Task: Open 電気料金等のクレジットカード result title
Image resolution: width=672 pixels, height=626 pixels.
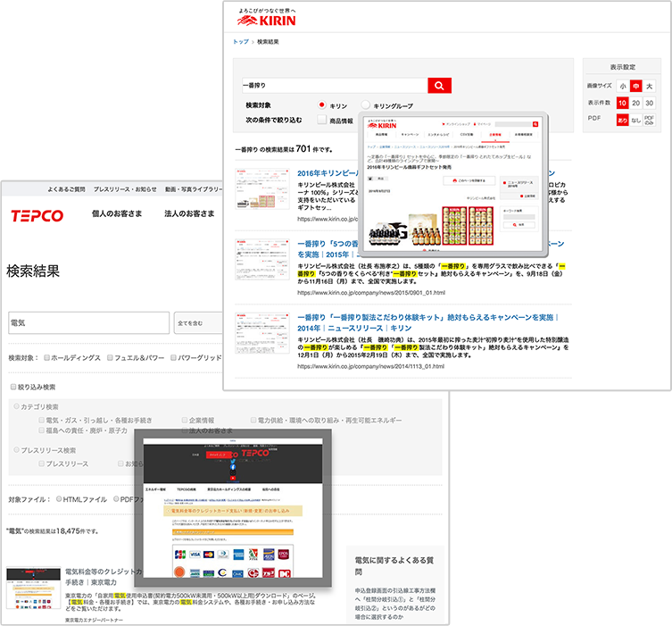Action: 104,577
